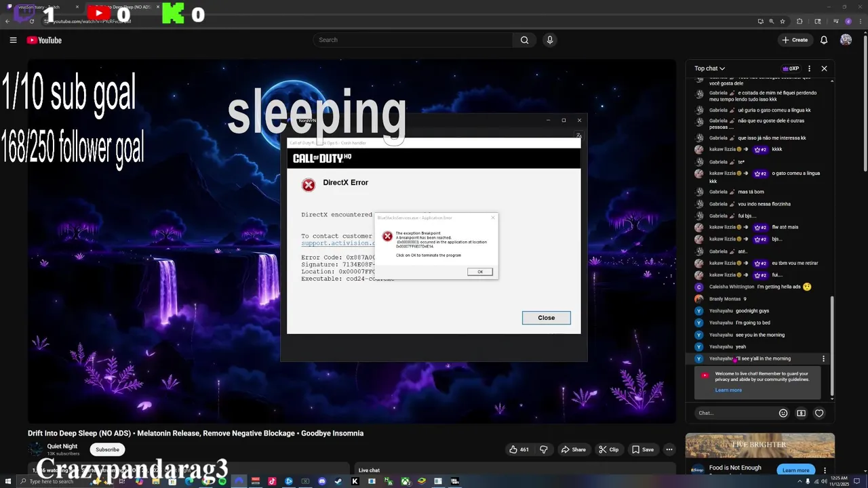Screen dimensions: 868x488
Task: Share the video
Action: coord(573,449)
